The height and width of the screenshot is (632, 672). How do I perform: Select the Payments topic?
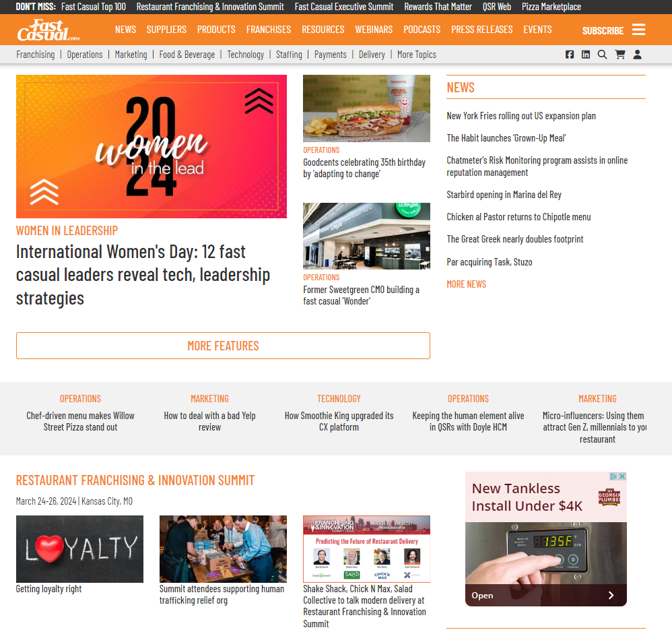[331, 55]
